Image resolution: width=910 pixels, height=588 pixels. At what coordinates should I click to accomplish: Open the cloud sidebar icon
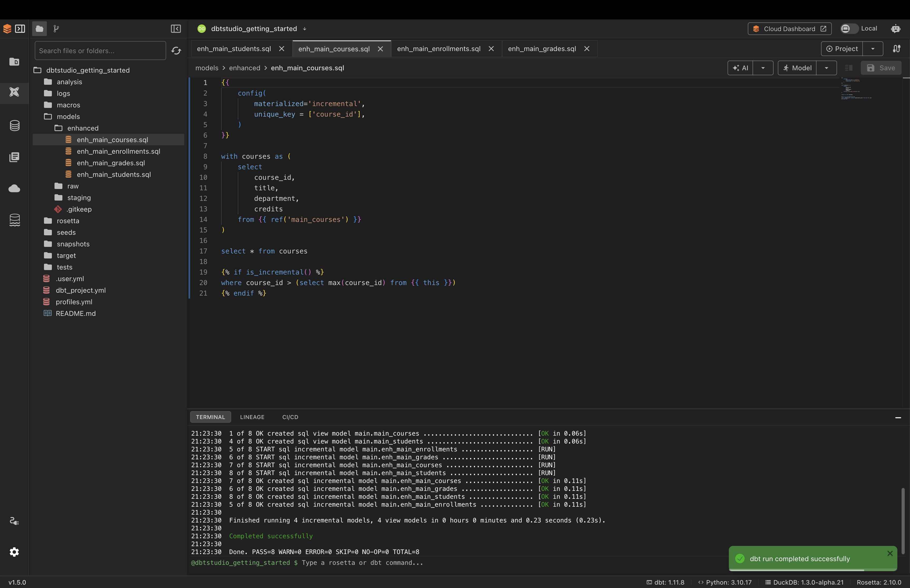point(14,188)
